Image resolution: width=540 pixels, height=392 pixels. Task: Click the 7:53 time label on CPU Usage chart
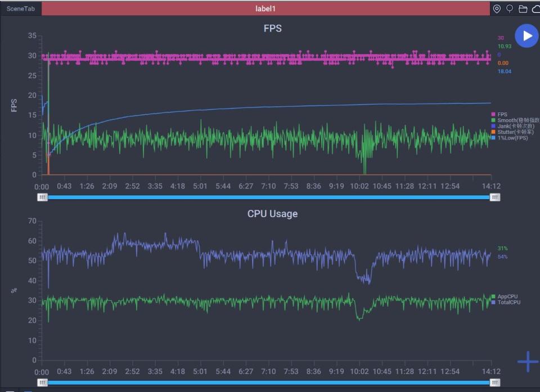pyautogui.click(x=291, y=372)
